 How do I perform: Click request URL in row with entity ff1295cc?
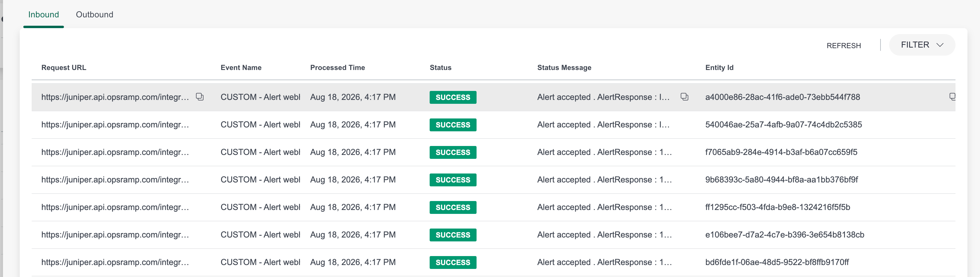[x=115, y=207]
